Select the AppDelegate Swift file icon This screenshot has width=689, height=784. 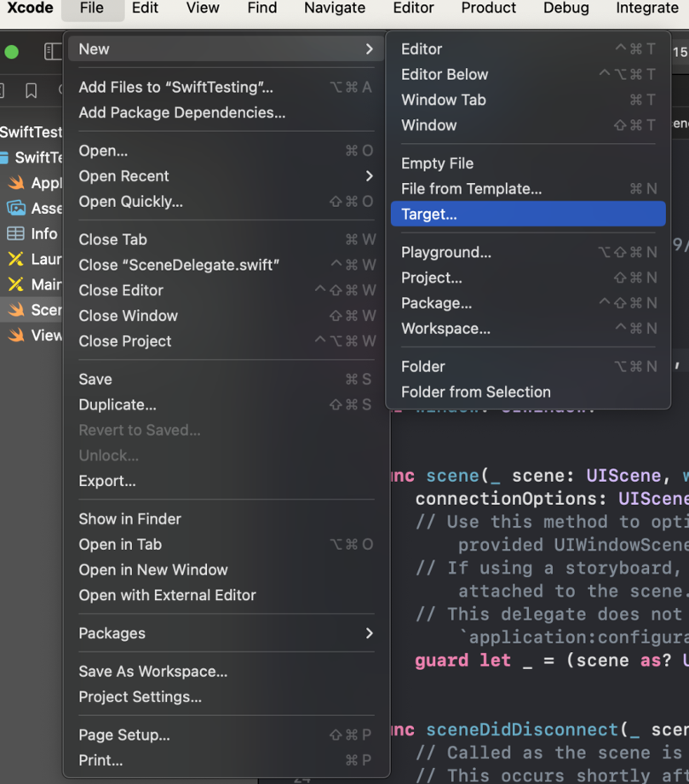(x=16, y=182)
